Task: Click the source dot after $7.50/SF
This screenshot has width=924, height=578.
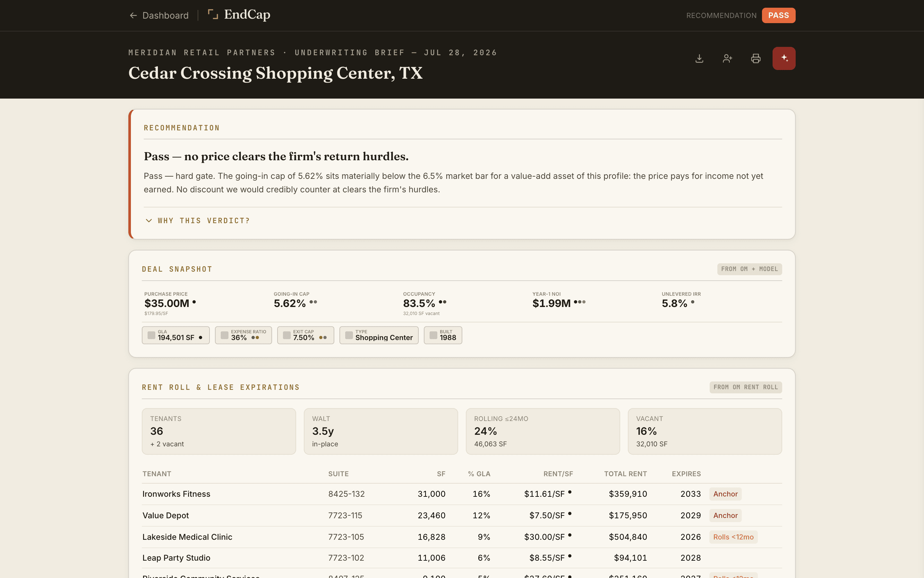Action: click(570, 514)
